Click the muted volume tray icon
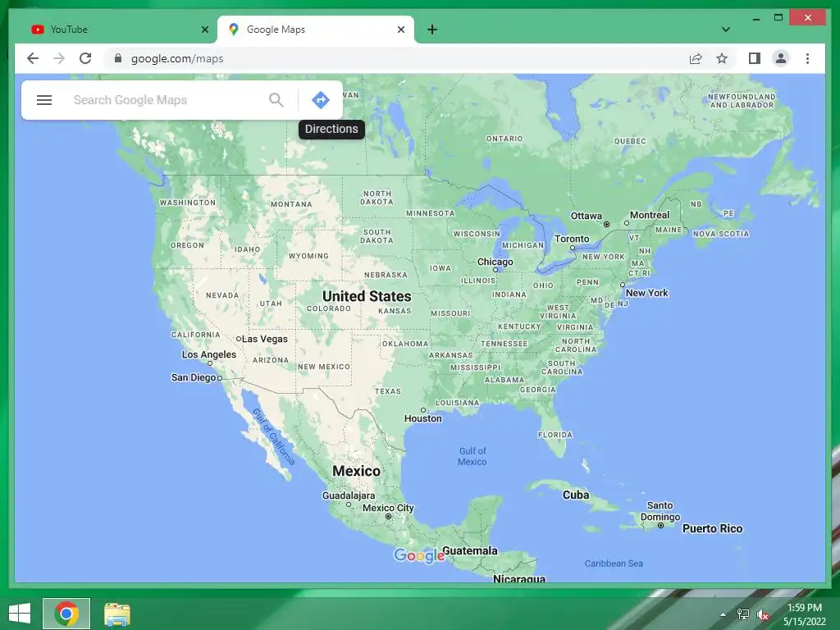The height and width of the screenshot is (630, 840). pyautogui.click(x=763, y=614)
